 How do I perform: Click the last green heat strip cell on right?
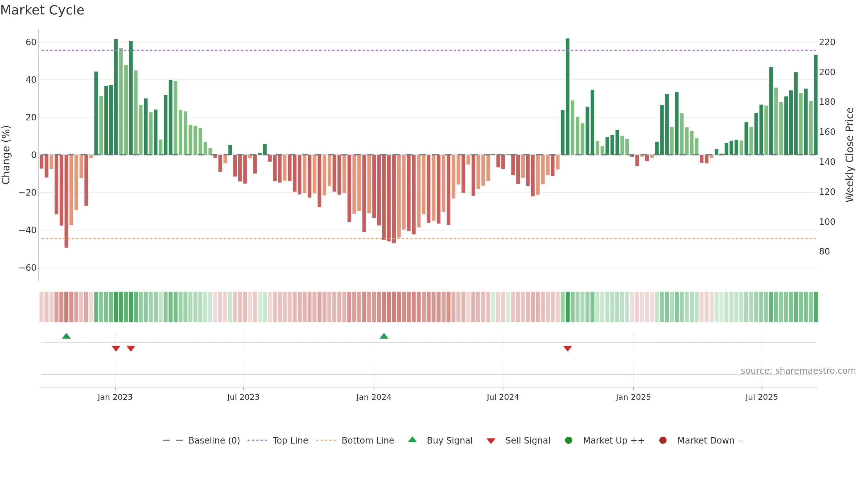click(816, 307)
